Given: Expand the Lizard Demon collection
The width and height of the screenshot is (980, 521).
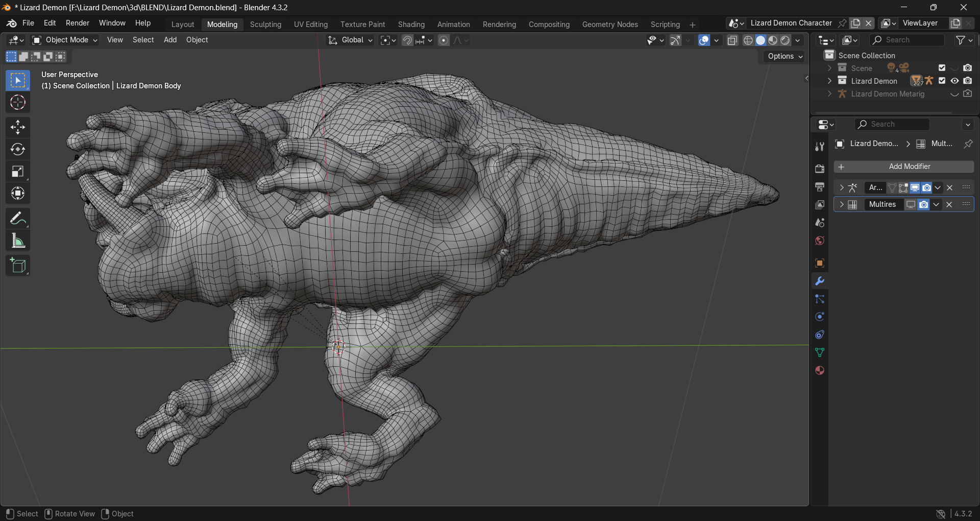Looking at the screenshot, I should [x=829, y=81].
